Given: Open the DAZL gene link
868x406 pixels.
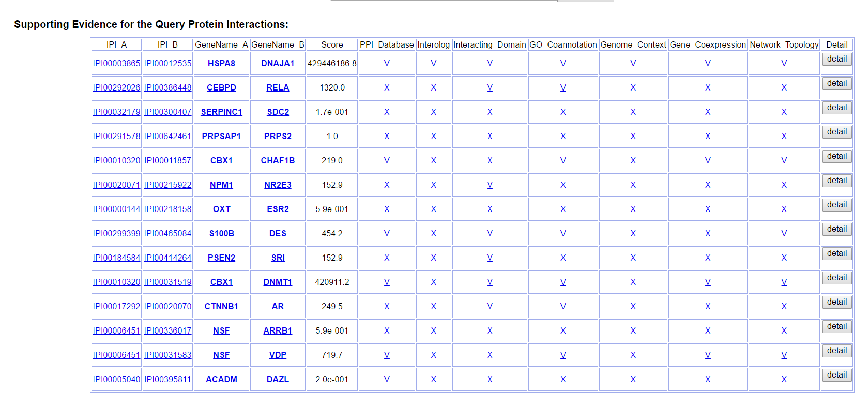Looking at the screenshot, I should [278, 379].
